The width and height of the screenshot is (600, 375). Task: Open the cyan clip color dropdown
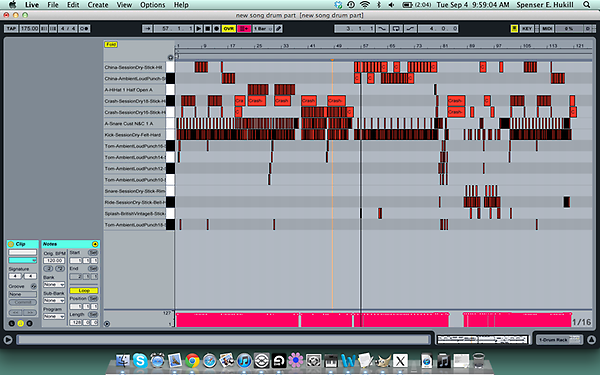pos(23,260)
